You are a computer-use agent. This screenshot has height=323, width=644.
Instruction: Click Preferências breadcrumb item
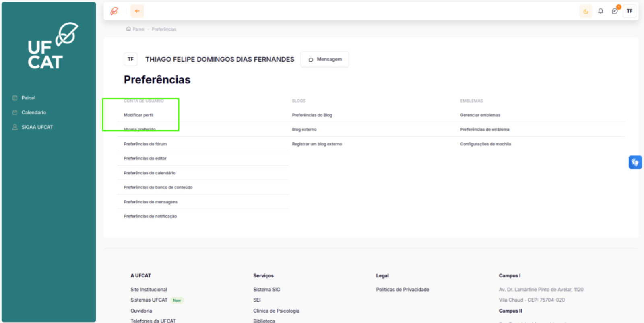(x=164, y=29)
